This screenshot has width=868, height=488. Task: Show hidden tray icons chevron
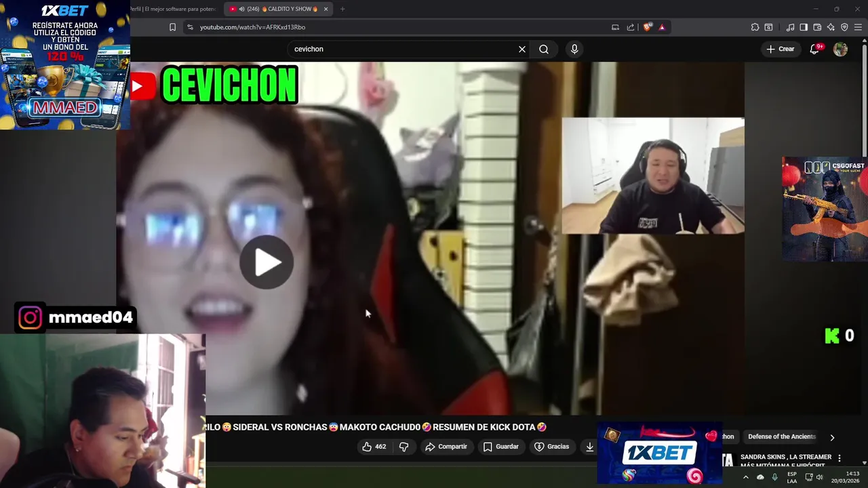click(x=746, y=477)
